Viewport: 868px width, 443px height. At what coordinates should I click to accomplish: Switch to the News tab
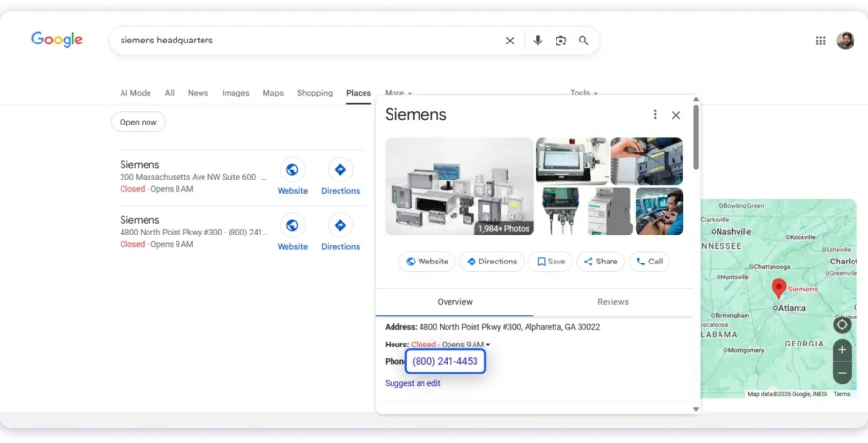(x=198, y=93)
